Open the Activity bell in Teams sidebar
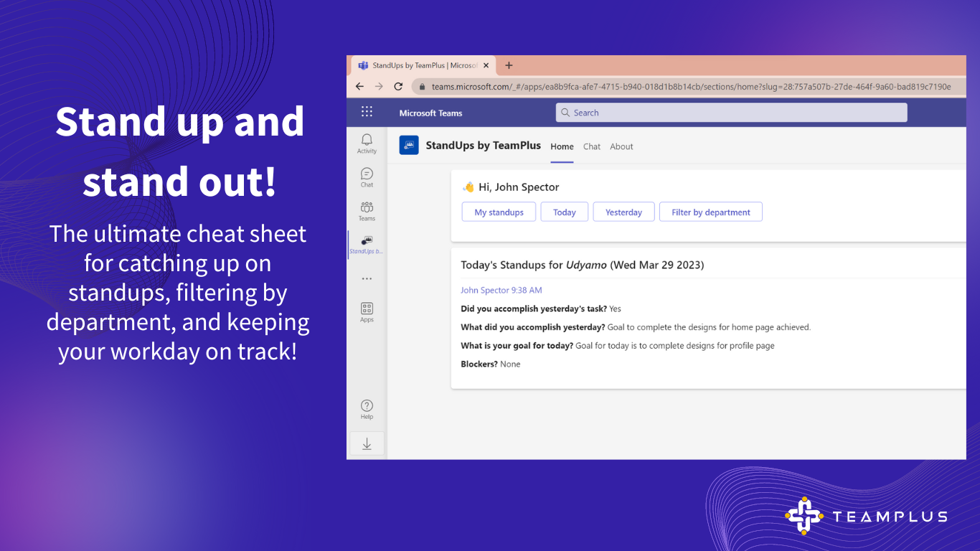Viewport: 980px width, 551px height. tap(367, 143)
